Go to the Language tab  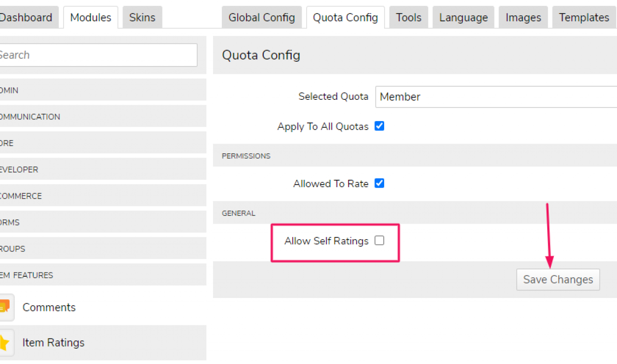coord(463,18)
